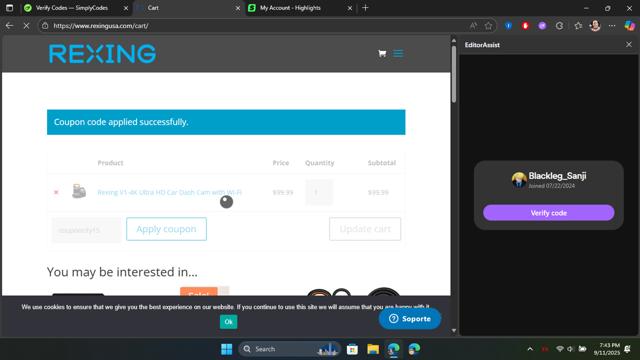Click the Apply coupon button
This screenshot has width=640, height=360.
tap(167, 229)
